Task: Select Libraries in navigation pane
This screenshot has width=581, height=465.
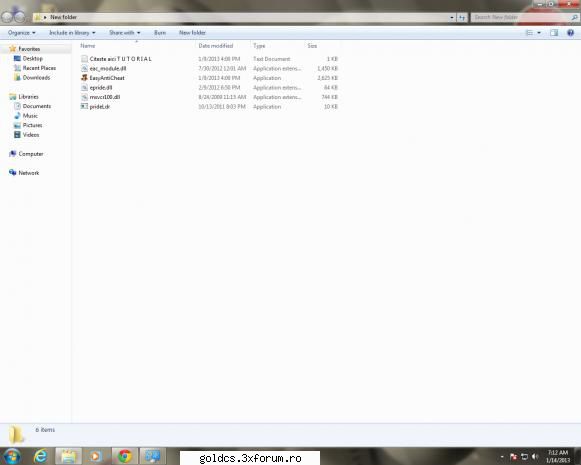Action: pos(29,97)
